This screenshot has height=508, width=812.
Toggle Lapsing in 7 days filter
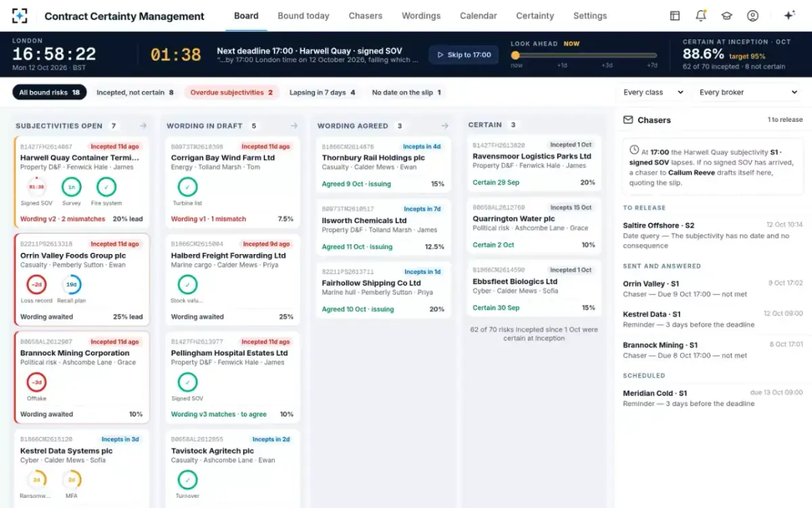[x=322, y=93]
